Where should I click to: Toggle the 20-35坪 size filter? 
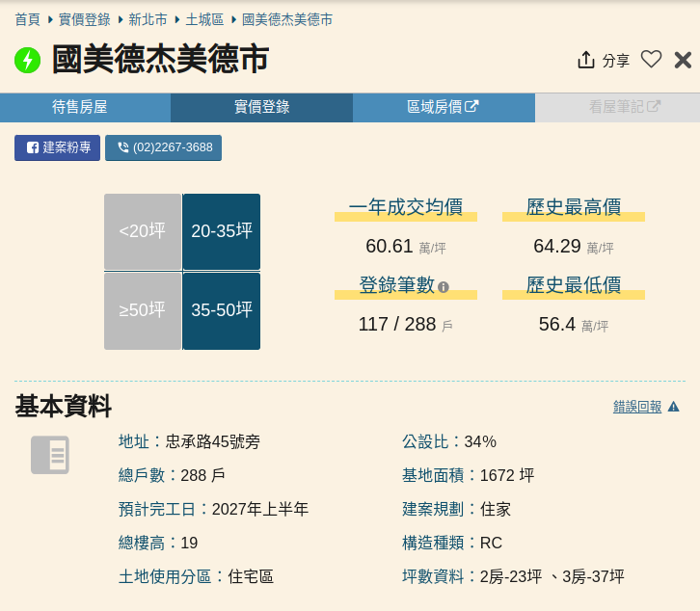pos(222,231)
